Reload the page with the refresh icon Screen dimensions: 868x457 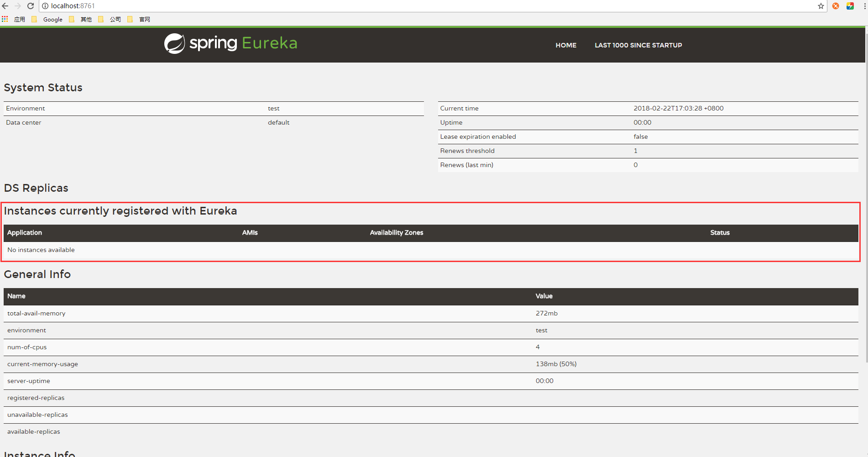pos(31,6)
